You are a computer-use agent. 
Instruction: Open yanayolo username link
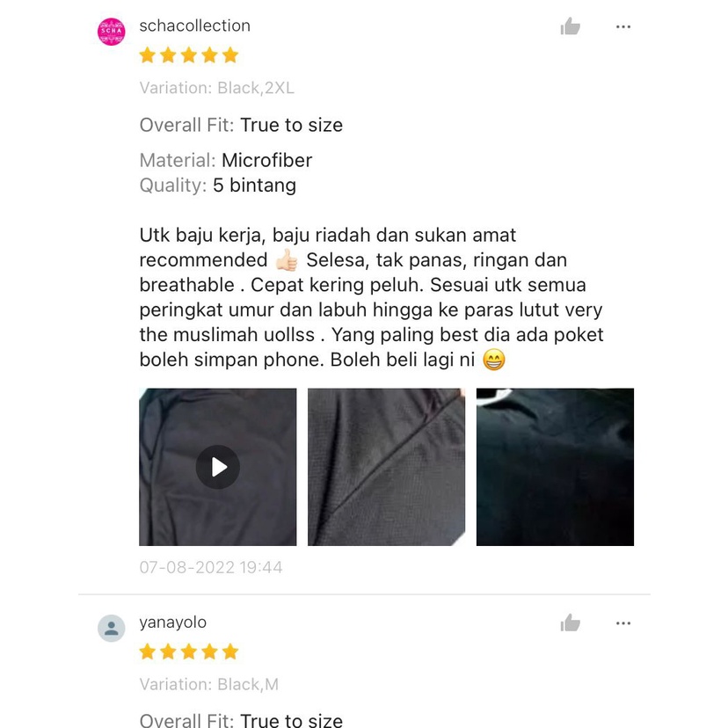tap(172, 622)
